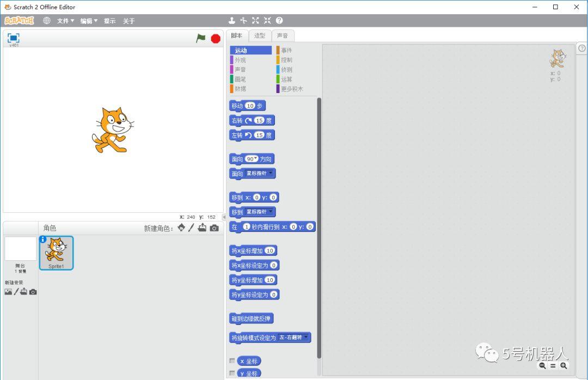Click degrees field in 右转 block

(260, 120)
